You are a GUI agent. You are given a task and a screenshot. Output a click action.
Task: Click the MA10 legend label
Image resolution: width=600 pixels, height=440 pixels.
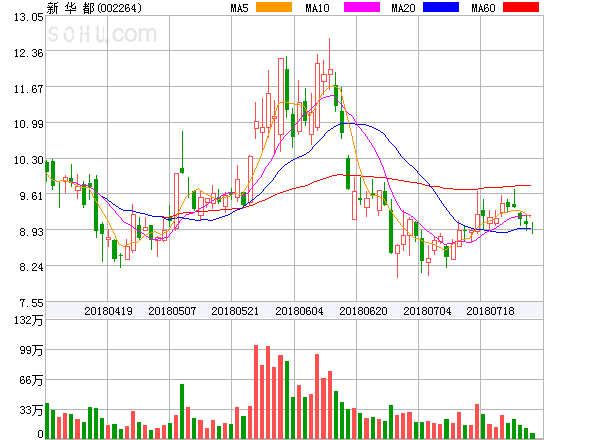pos(317,8)
